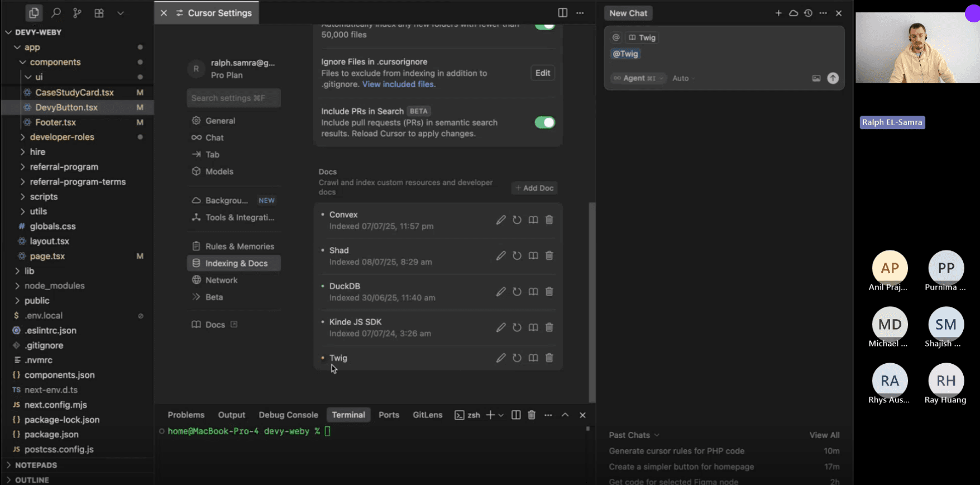Open chat history clock icon
The width and height of the screenshot is (980, 485).
point(808,13)
